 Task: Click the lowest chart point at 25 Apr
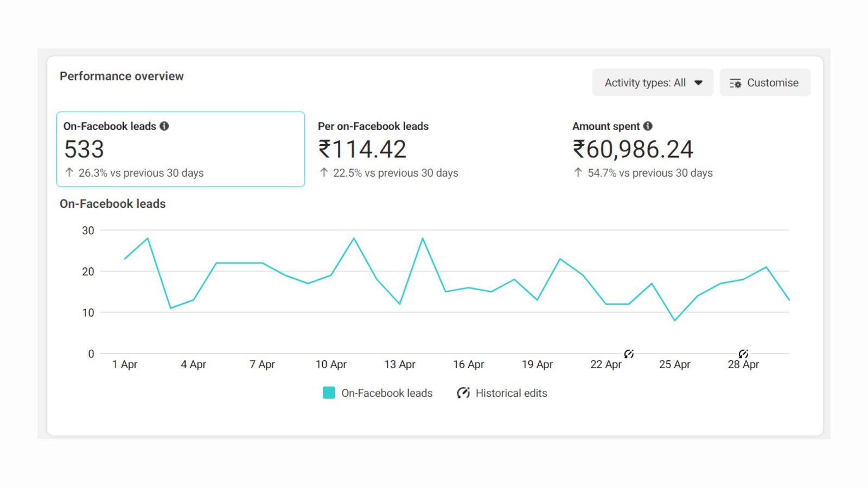(x=675, y=320)
